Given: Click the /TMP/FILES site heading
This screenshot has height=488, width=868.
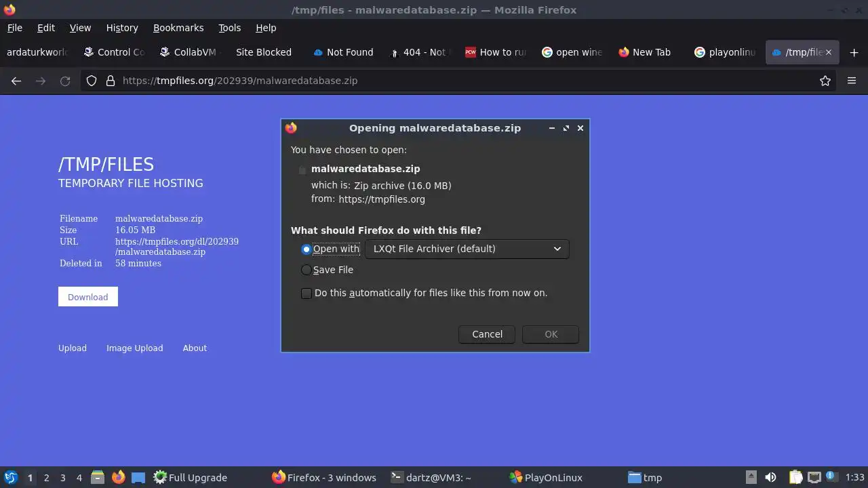Looking at the screenshot, I should coord(106,165).
